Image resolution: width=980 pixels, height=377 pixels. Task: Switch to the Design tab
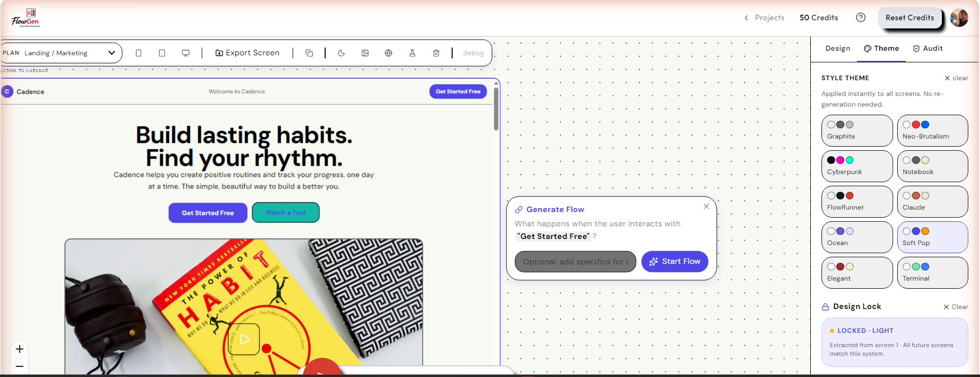838,48
